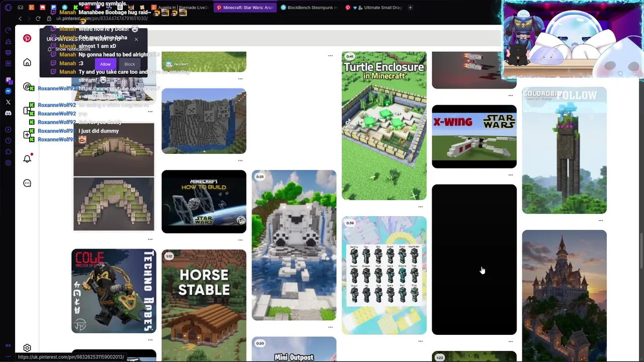Switch to Minecraft: Star Wars tab
Viewport: 644px width, 362px height.
(245, 8)
